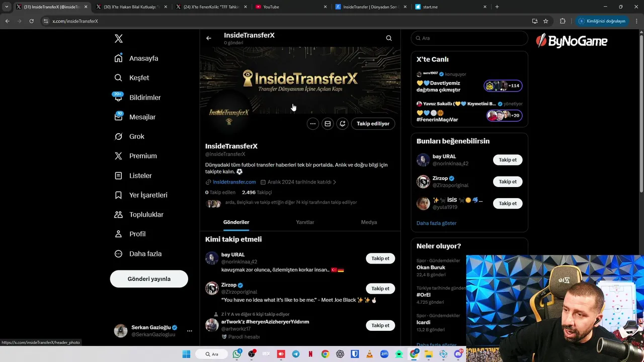Open VLC media player from taskbar
644x362 pixels.
pyautogui.click(x=370, y=354)
